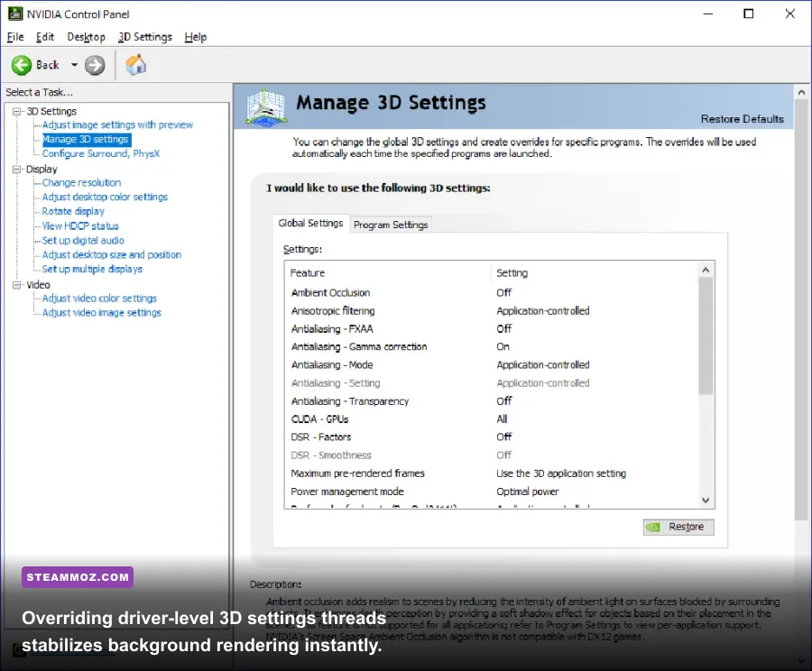Go to the Home icon in toolbar
The image size is (812, 671).
(135, 65)
